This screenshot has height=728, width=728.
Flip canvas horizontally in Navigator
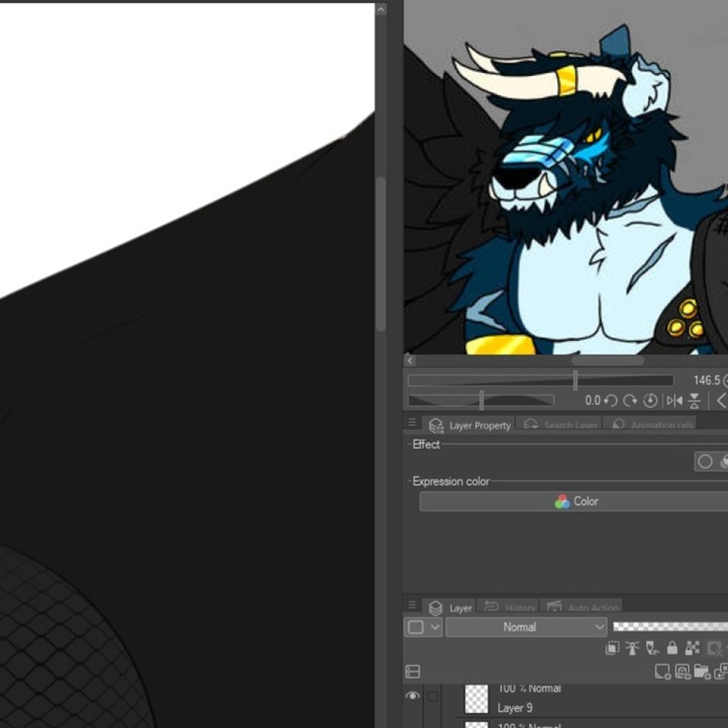674,401
